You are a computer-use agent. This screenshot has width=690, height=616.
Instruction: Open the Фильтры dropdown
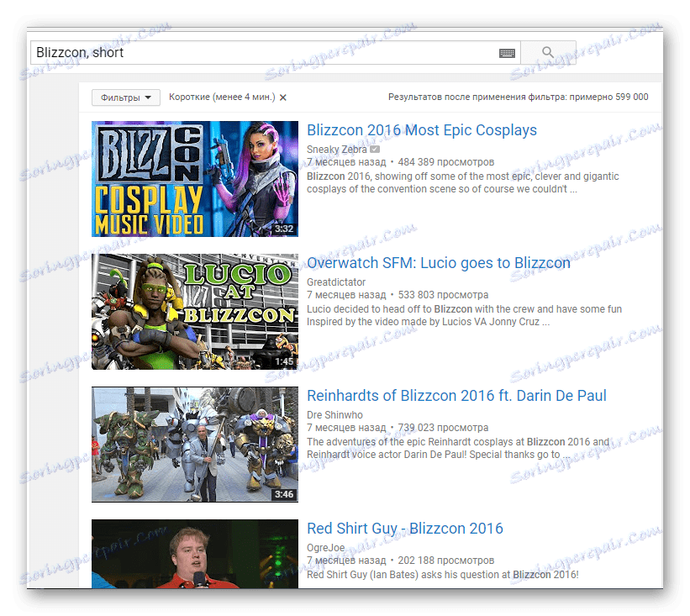click(126, 97)
